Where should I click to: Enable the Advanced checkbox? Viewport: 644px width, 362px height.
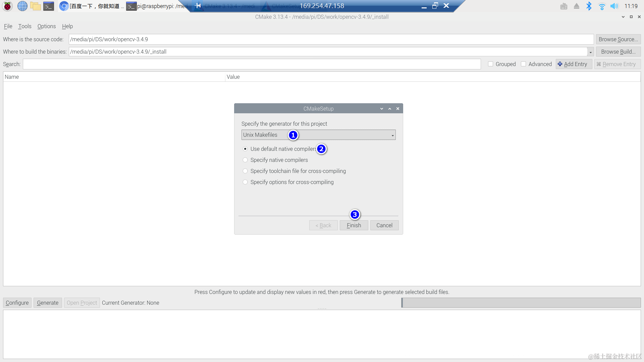[524, 64]
